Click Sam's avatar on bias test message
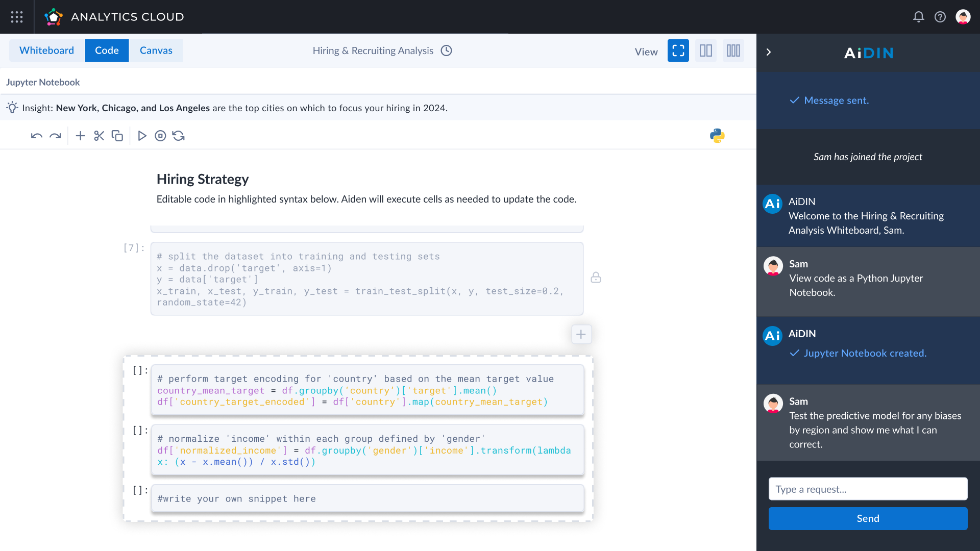Viewport: 980px width, 551px height. pos(773,404)
